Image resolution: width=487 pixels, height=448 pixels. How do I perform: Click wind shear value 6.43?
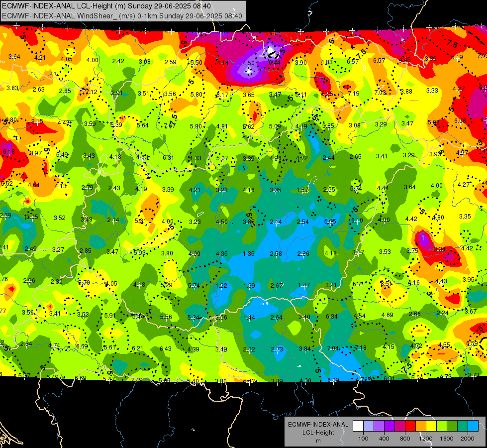[166, 349]
